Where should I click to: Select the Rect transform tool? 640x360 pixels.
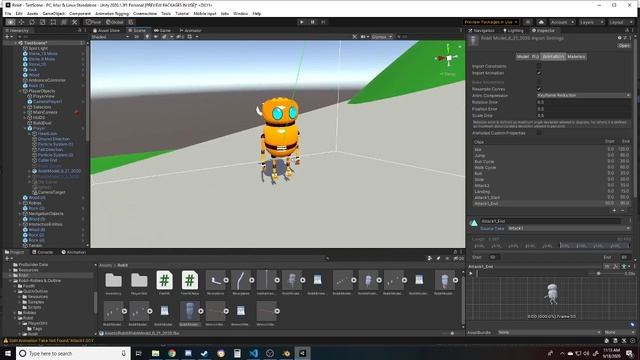(53, 22)
